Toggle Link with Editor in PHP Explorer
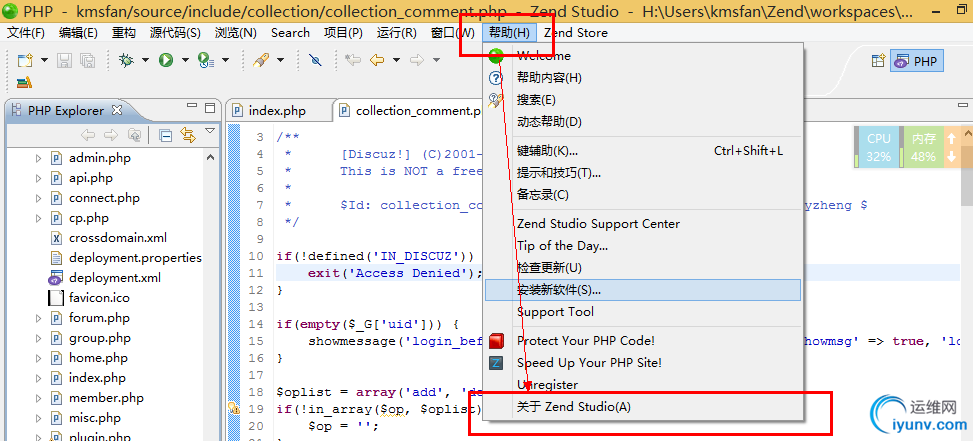Viewport: 973px width, 441px height. pos(187,135)
